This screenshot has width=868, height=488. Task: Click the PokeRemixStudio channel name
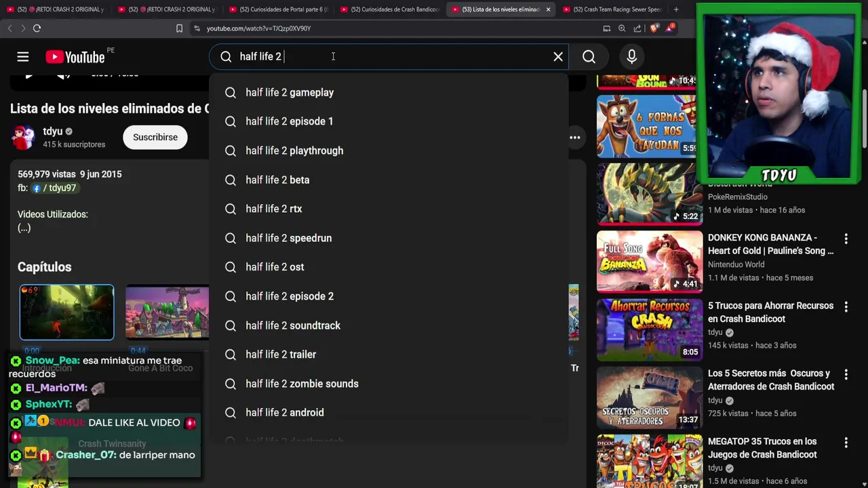click(738, 197)
